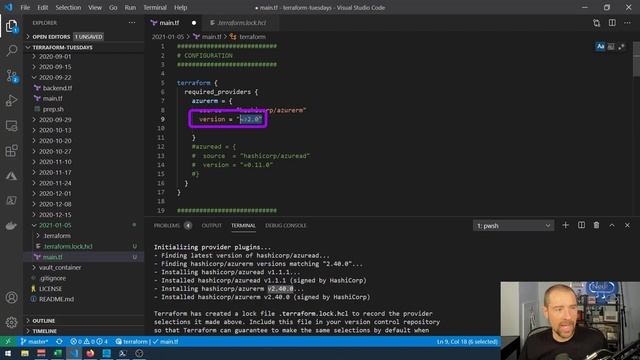Expand the Timeline section
640x360 pixels.
[84, 331]
